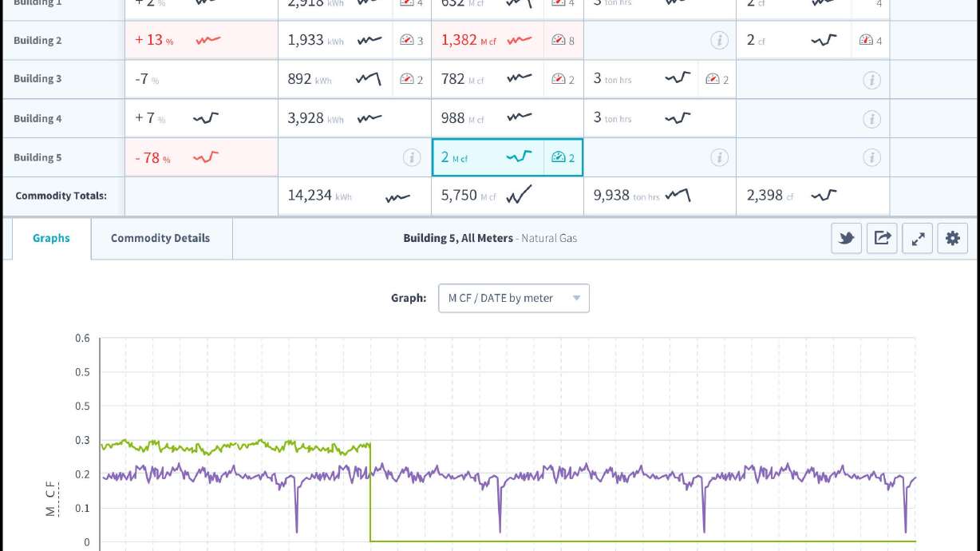Image resolution: width=980 pixels, height=551 pixels.
Task: Click Building 5 red percent sparkline
Action: (205, 157)
